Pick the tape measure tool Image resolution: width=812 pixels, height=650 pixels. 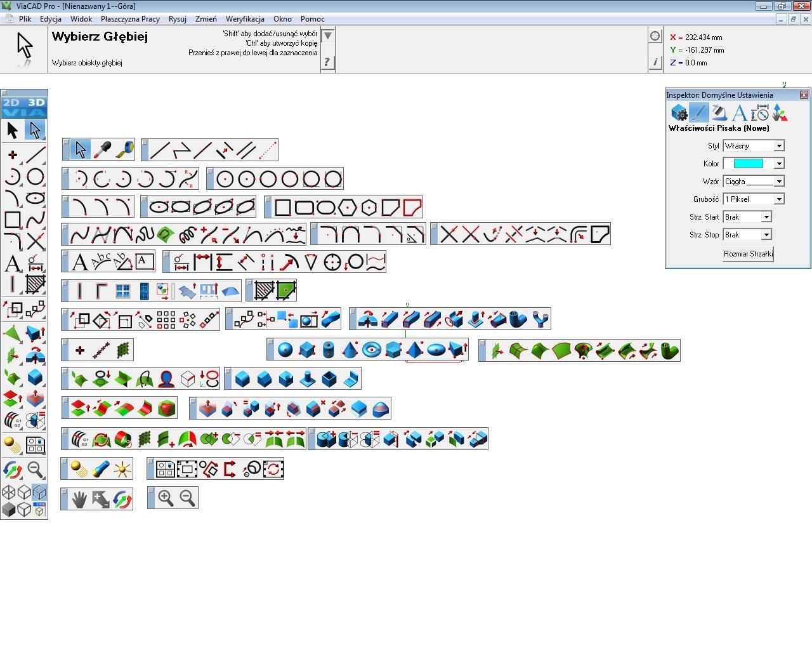(x=124, y=150)
